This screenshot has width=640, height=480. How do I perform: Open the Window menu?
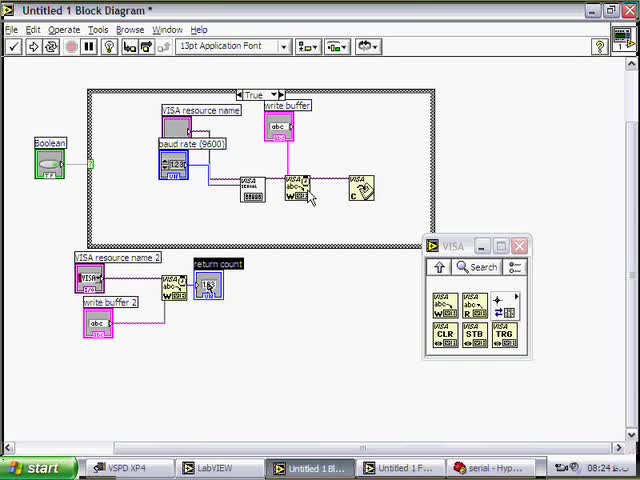tap(167, 30)
